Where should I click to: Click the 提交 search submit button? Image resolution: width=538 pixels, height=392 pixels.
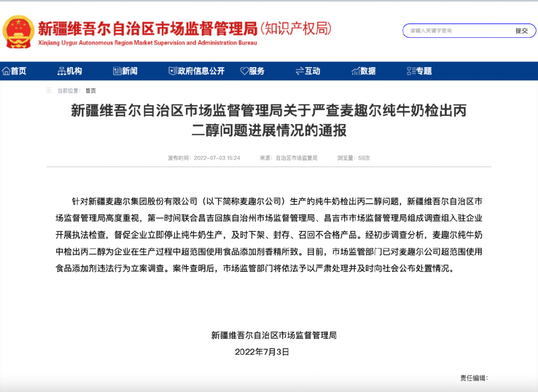tap(522, 30)
